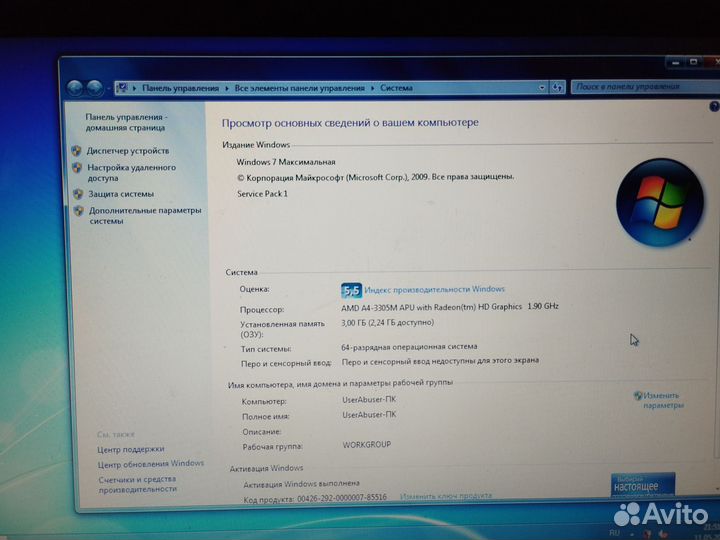Click the shield icon beside Настройка удаленного доступа

(77, 168)
